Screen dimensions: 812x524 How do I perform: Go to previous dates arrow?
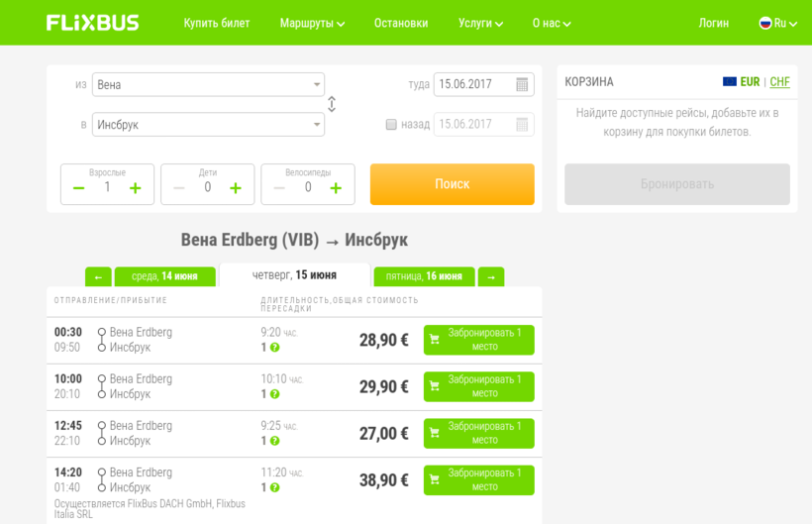98,276
